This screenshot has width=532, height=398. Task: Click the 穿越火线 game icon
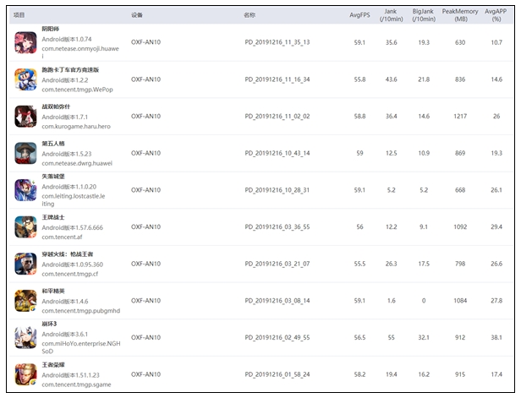25,264
